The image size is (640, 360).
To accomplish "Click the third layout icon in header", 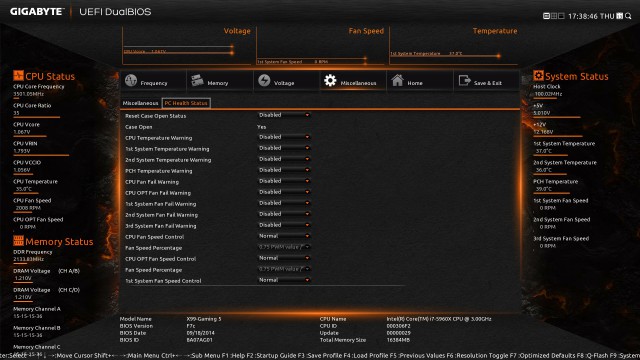I will click(561, 16).
